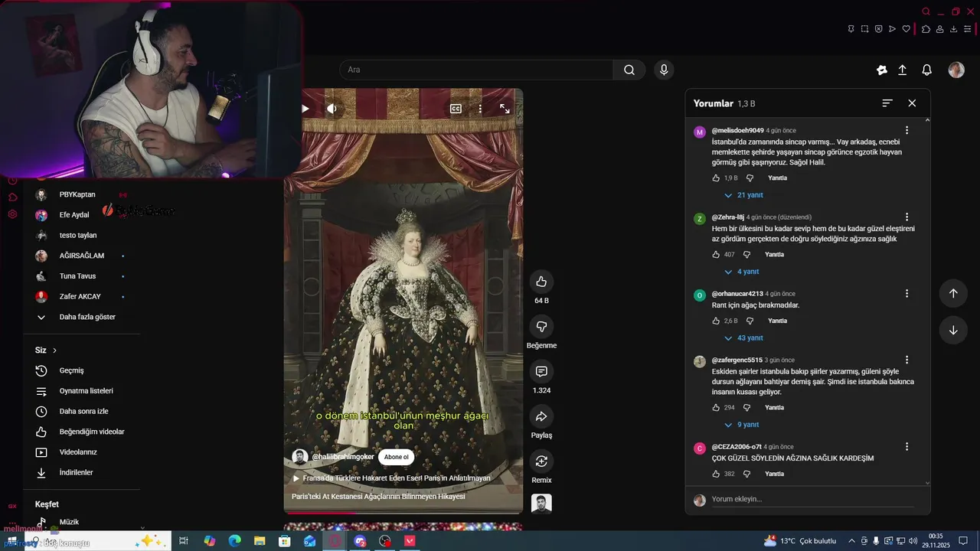Dislike the comment by @CEZA2006-o7t
Image resolution: width=980 pixels, height=551 pixels.
coord(747,474)
